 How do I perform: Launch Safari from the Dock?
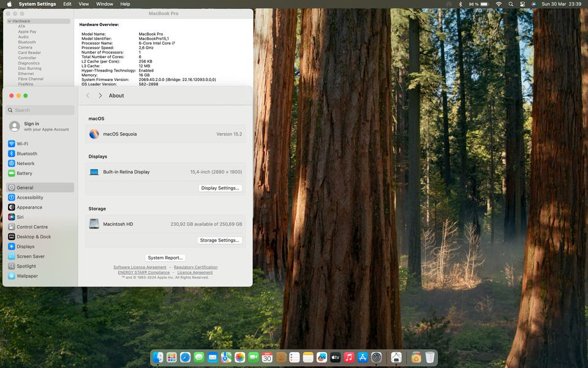pyautogui.click(x=185, y=357)
